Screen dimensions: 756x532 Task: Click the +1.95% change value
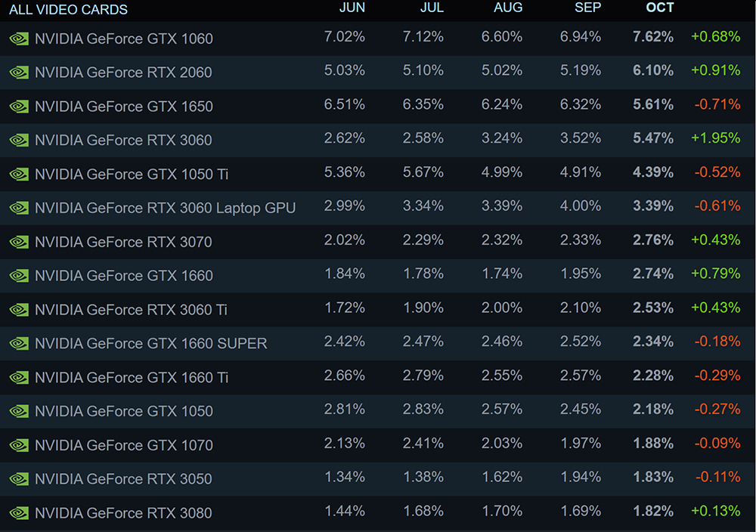tap(715, 138)
